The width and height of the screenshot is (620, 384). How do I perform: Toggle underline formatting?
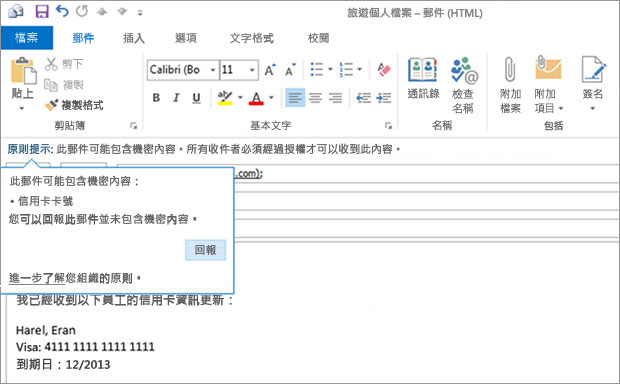click(196, 98)
